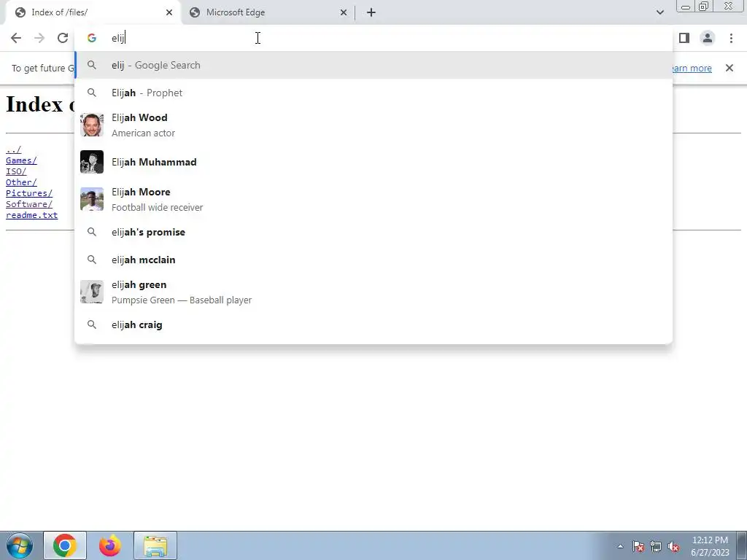Open a new tab with plus button
Viewport: 747px width, 560px height.
[371, 13]
